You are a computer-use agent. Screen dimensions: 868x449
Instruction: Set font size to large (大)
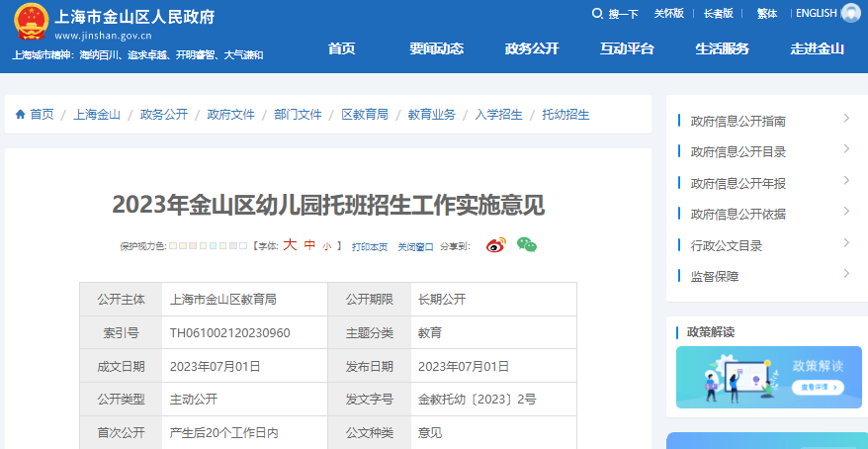[290, 245]
